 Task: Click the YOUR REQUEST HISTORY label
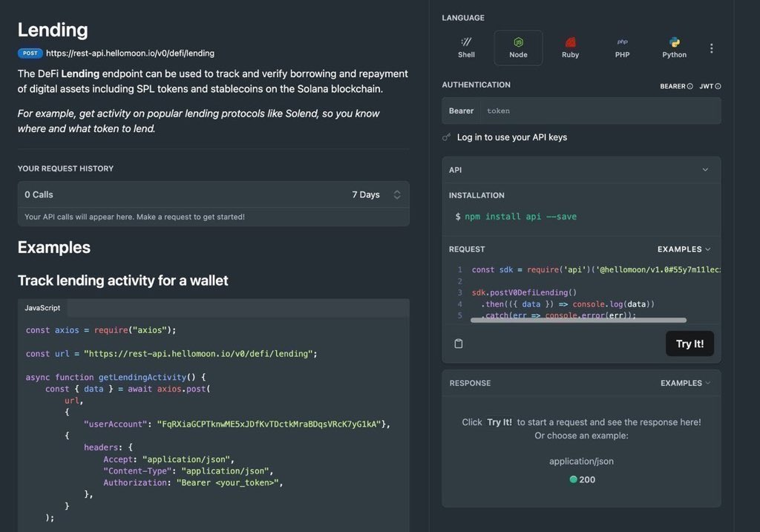pyautogui.click(x=65, y=168)
